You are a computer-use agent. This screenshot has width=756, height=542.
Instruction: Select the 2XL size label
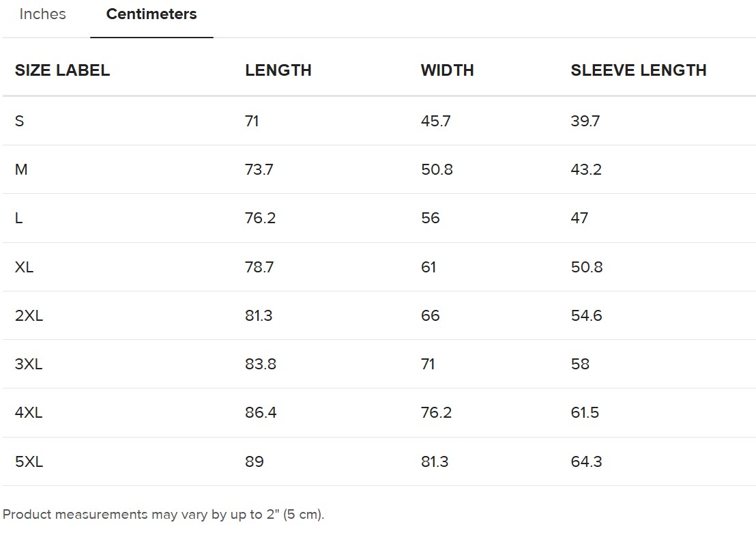[x=29, y=315]
